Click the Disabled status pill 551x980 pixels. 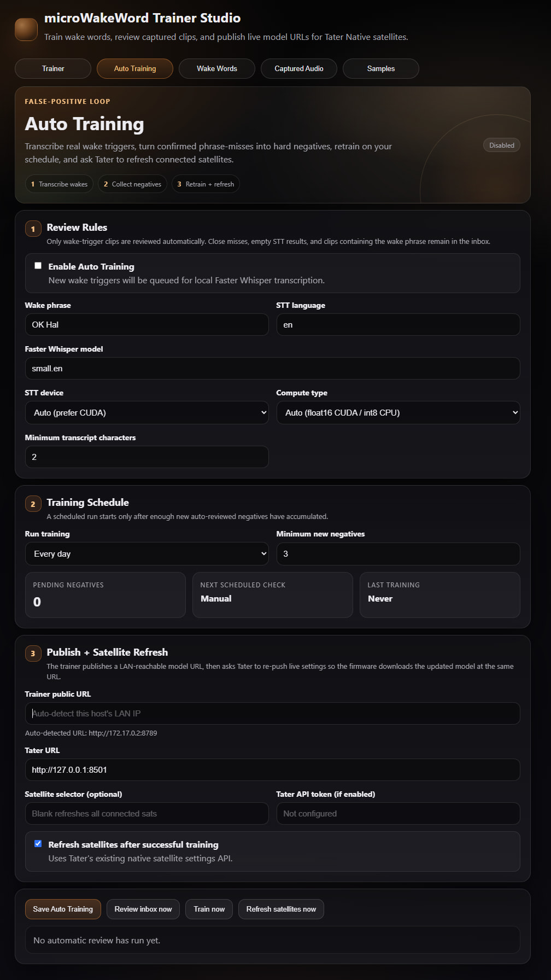click(x=501, y=145)
